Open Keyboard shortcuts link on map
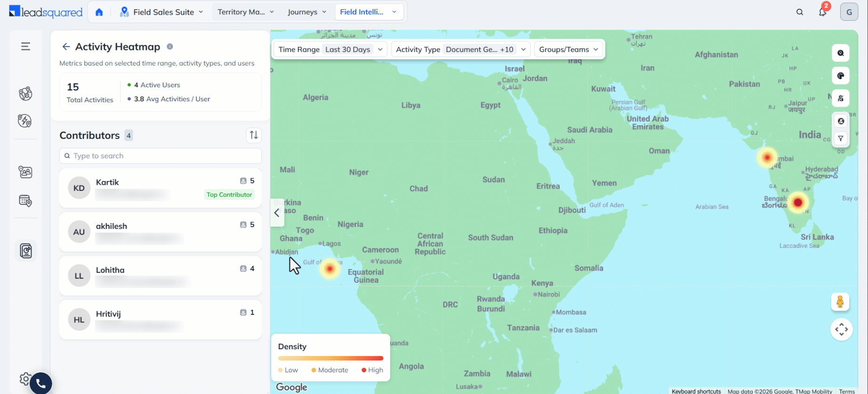This screenshot has height=394, width=868. pos(696,391)
